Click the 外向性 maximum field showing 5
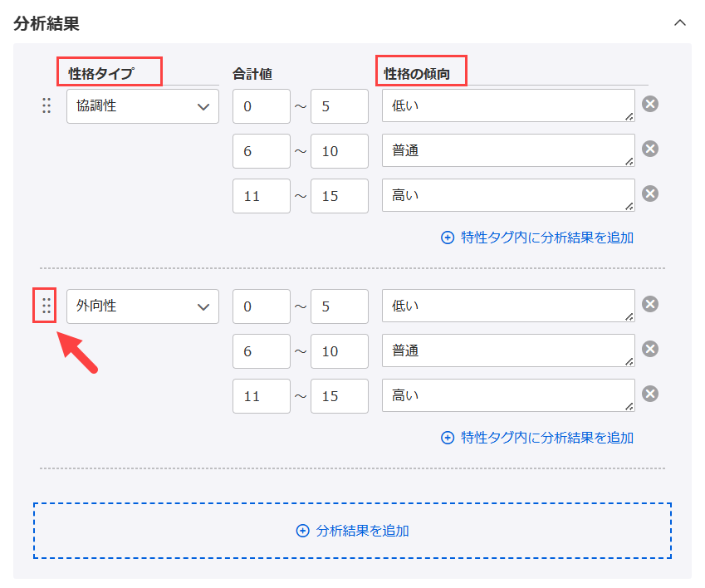 click(x=340, y=306)
